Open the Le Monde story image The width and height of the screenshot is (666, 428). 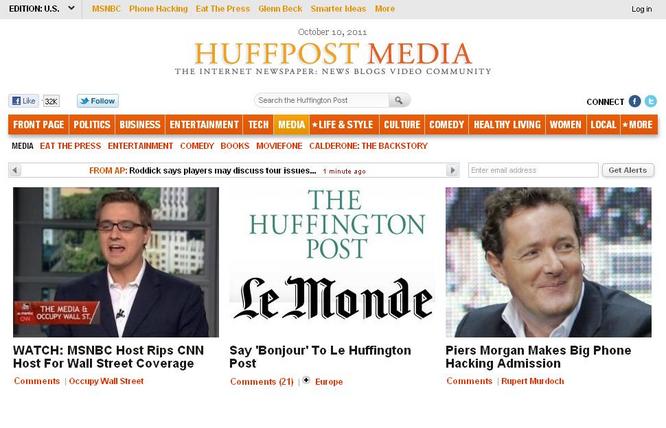point(333,262)
